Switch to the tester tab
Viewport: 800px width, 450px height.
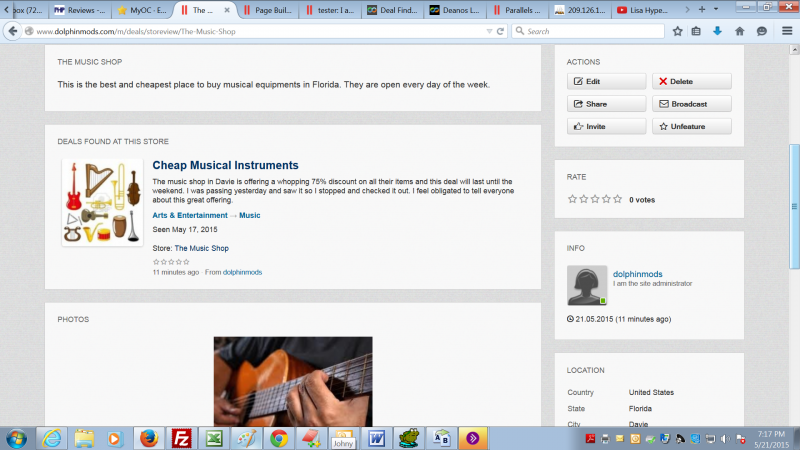tap(330, 10)
